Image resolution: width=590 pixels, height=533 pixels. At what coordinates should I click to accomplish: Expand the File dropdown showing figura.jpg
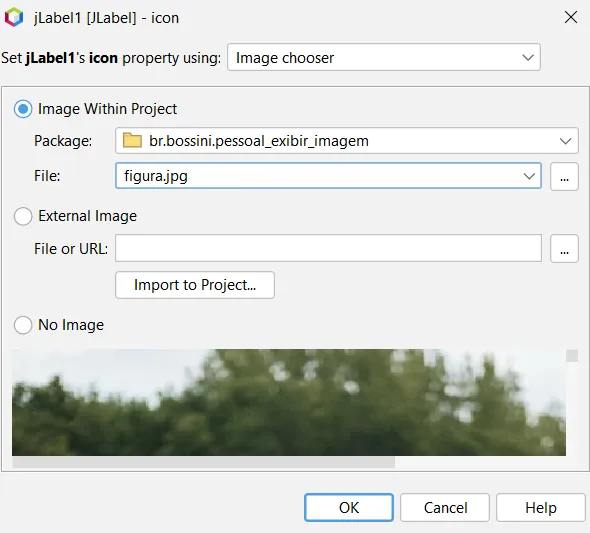pos(529,176)
